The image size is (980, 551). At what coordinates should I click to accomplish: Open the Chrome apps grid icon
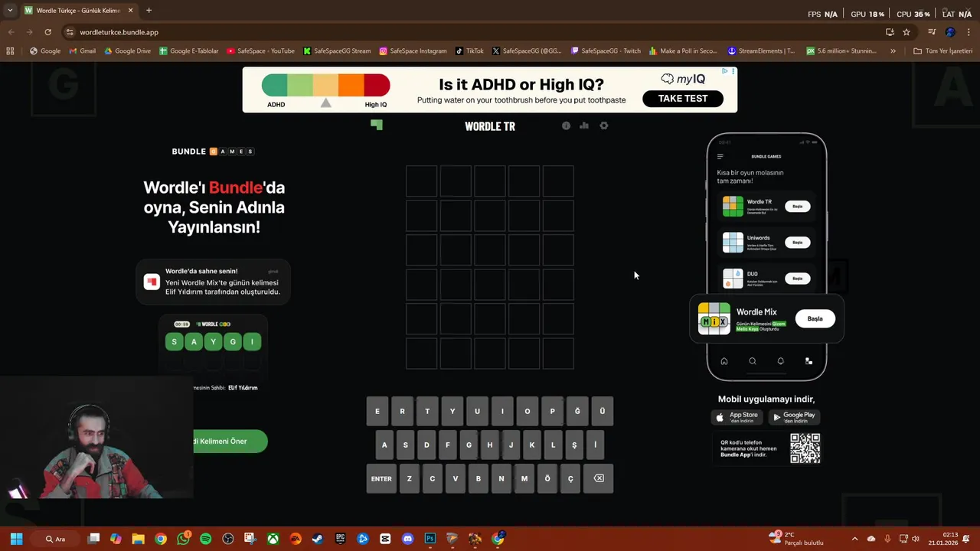pos(10,51)
